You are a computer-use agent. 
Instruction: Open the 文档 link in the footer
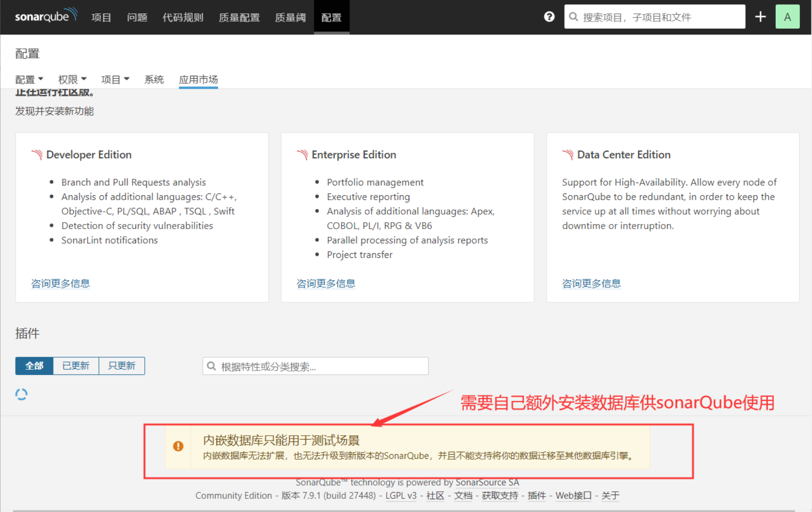pyautogui.click(x=463, y=496)
